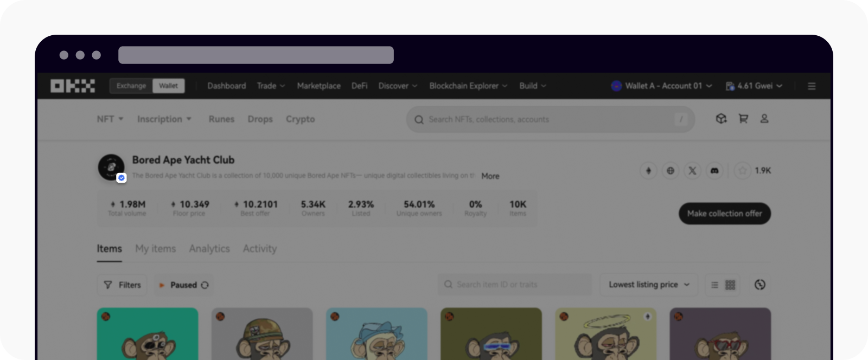The image size is (868, 360).
Task: Select the Items tab
Action: [x=110, y=248]
